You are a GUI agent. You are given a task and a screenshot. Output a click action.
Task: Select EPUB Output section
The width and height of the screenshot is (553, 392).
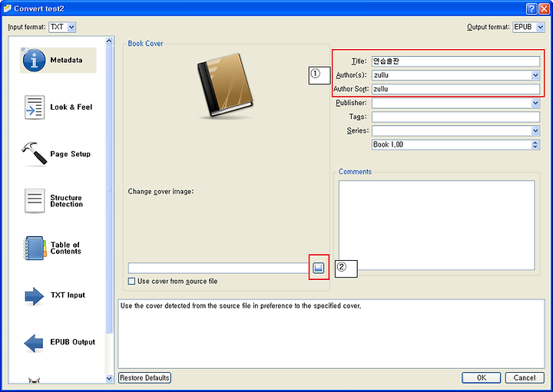[x=59, y=342]
